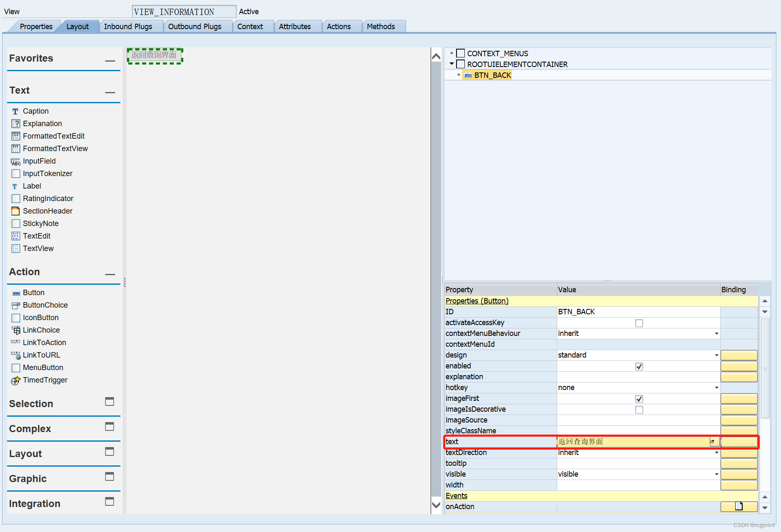Screen dimensions: 781x532
Task: Click the create action icon for onAction
Action: click(x=739, y=506)
